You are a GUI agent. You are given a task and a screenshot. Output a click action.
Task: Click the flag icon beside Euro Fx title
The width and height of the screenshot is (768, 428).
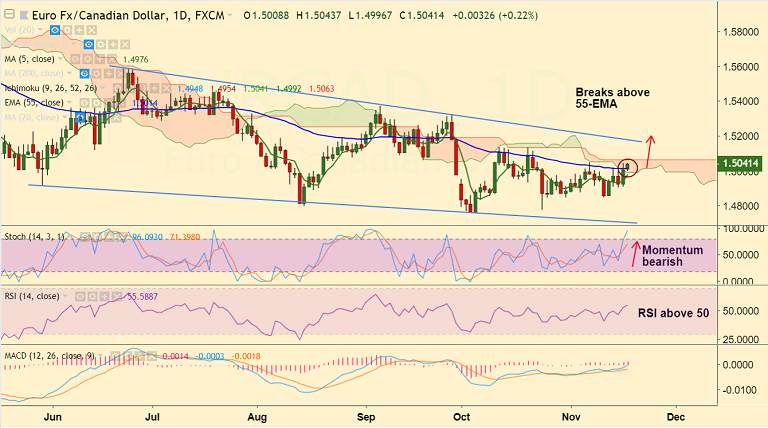pyautogui.click(x=24, y=15)
